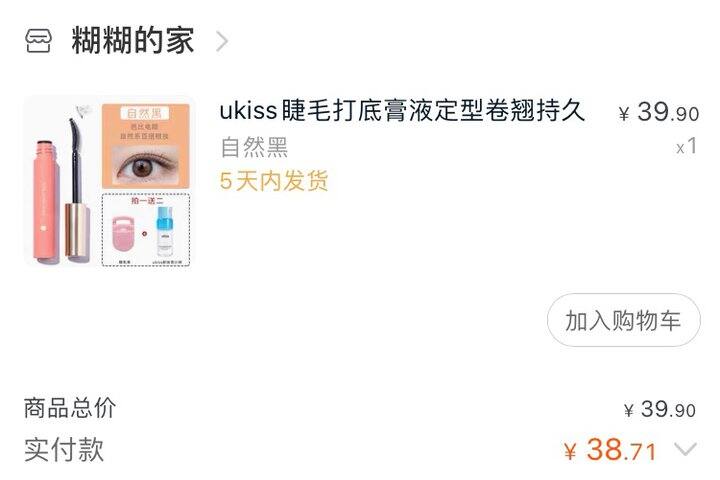Open the ukiss 睫毛打底膏 product title
Screen dimensions: 720x480
pos(402,111)
